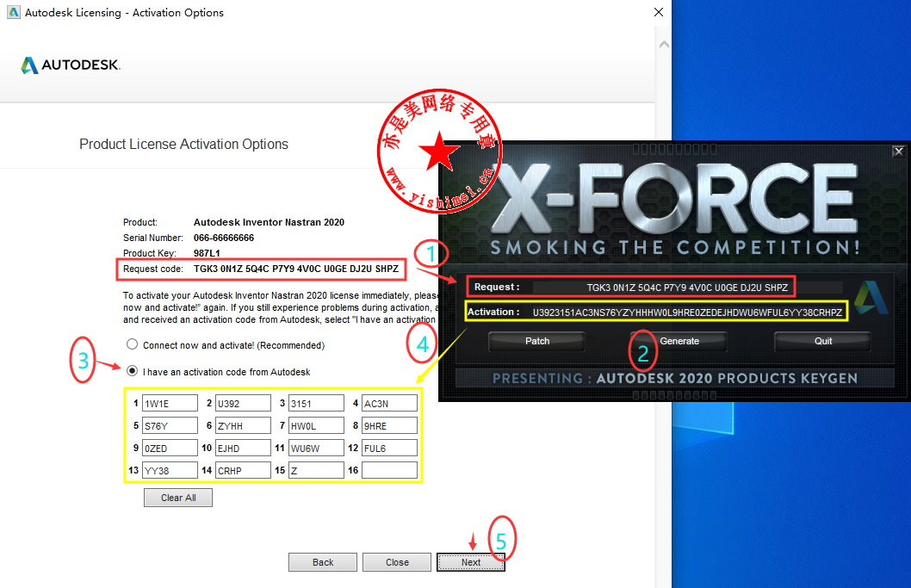Viewport: 911px width, 588px height.
Task: Click Quit in X-Force window
Action: tap(822, 341)
